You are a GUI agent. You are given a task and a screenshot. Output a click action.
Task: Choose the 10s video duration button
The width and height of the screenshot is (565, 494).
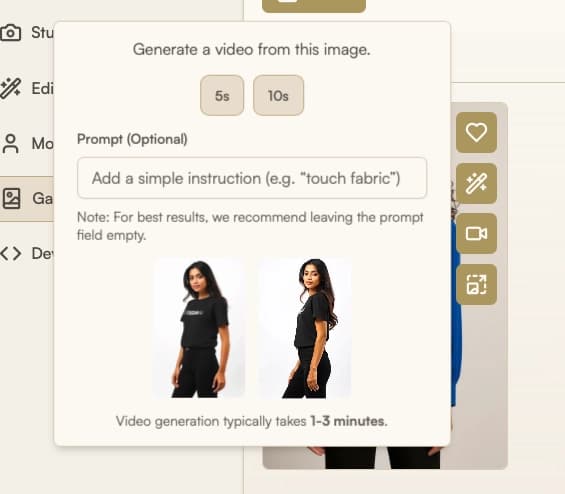coord(278,95)
